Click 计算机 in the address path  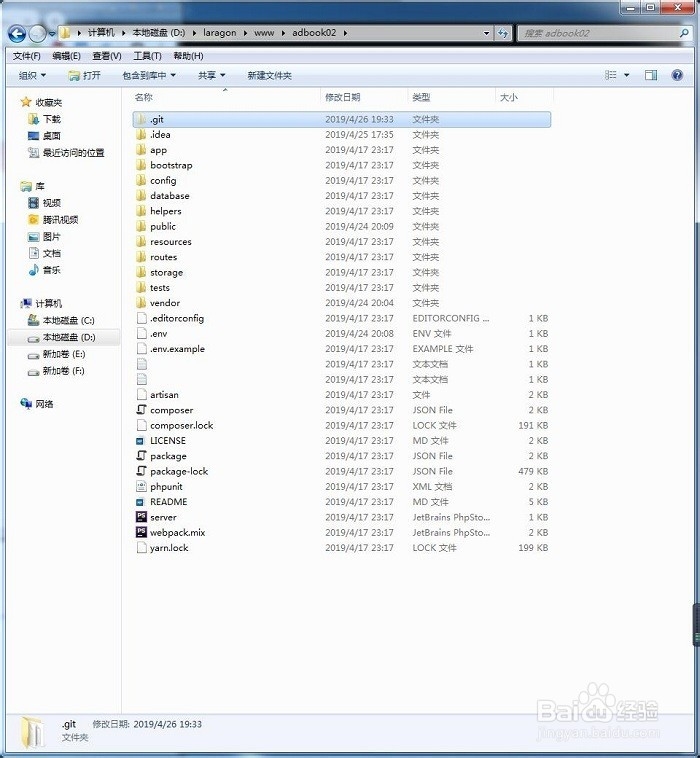point(101,32)
